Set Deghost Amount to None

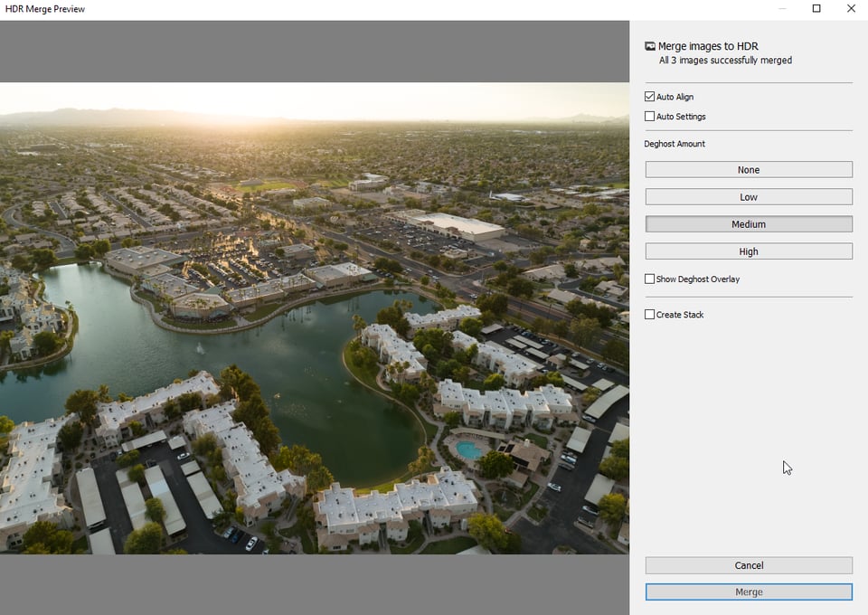[x=749, y=170]
